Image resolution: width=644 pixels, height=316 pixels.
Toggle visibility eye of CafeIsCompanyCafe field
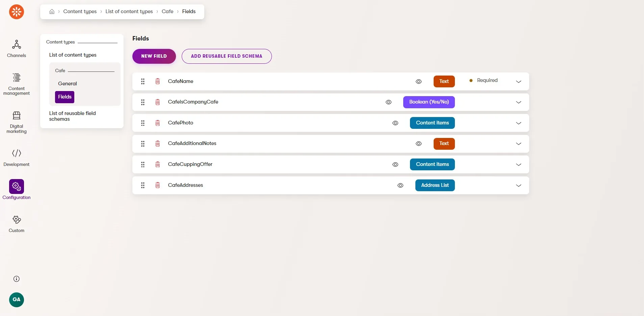point(389,102)
